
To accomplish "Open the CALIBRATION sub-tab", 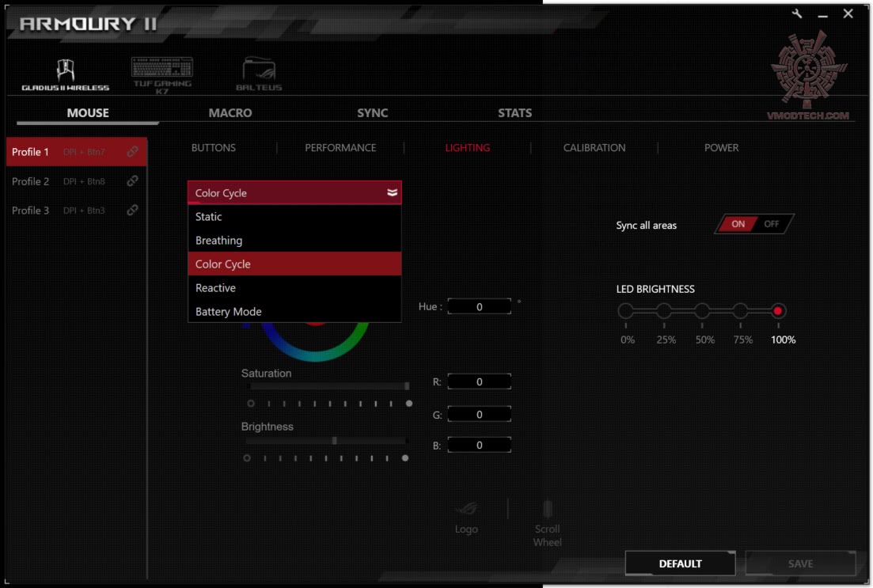I will pyautogui.click(x=594, y=147).
